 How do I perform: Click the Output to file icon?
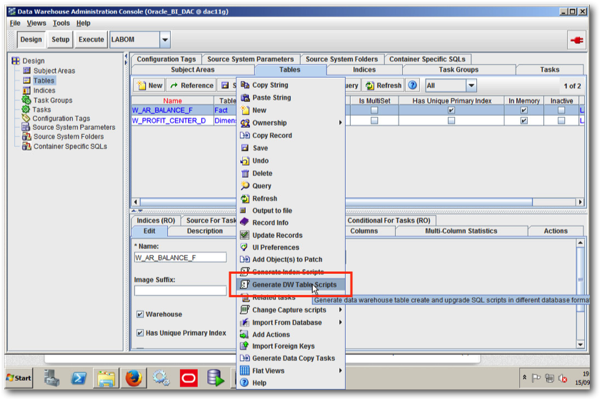point(244,211)
